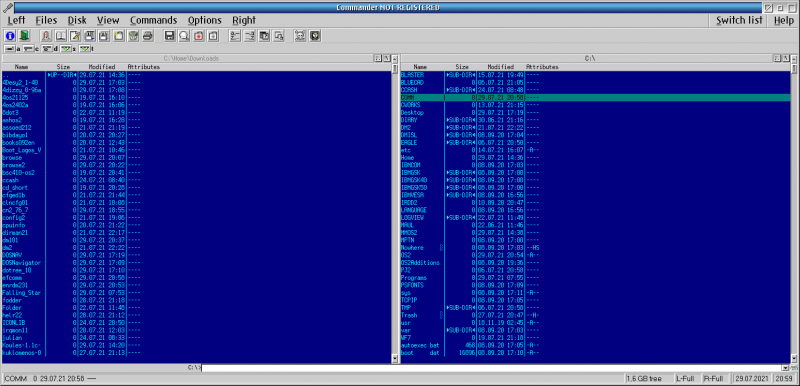The height and width of the screenshot is (386, 800).
Task: Click the open book view icon
Action: (61, 36)
